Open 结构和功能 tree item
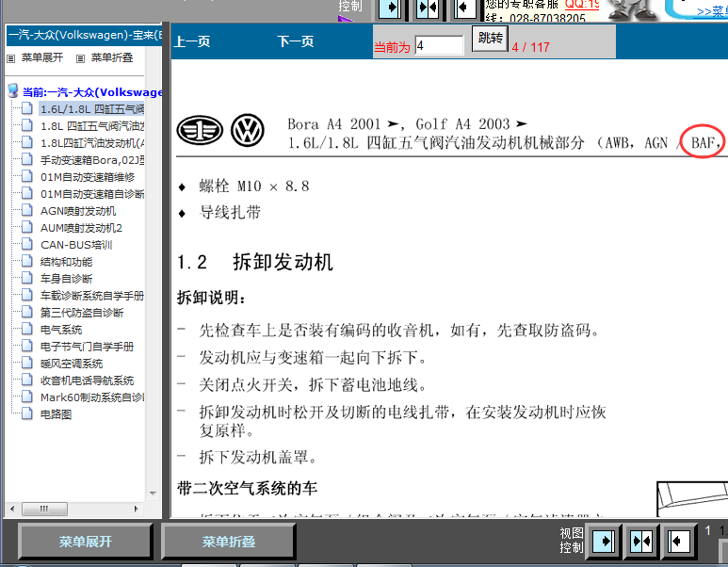The image size is (728, 567). coord(66,262)
